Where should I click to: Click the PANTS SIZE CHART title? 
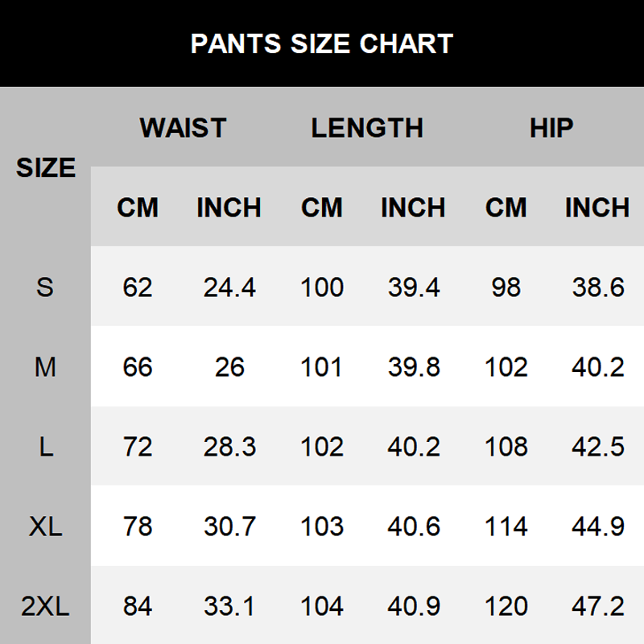[x=322, y=43]
